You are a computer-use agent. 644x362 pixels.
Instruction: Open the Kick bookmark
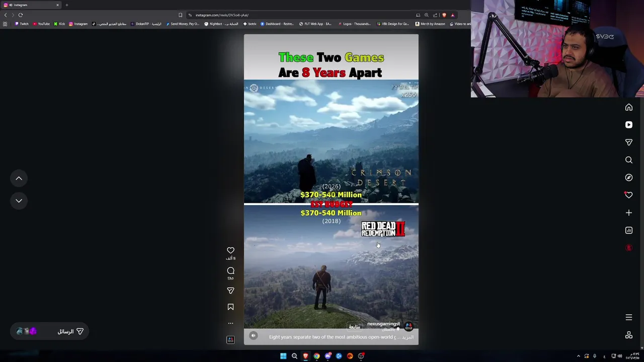click(59, 24)
